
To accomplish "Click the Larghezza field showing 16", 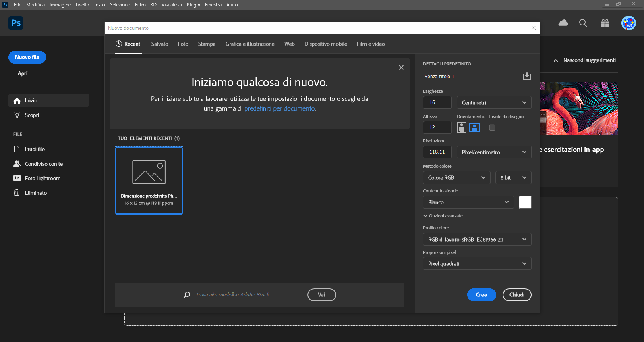I will click(437, 102).
